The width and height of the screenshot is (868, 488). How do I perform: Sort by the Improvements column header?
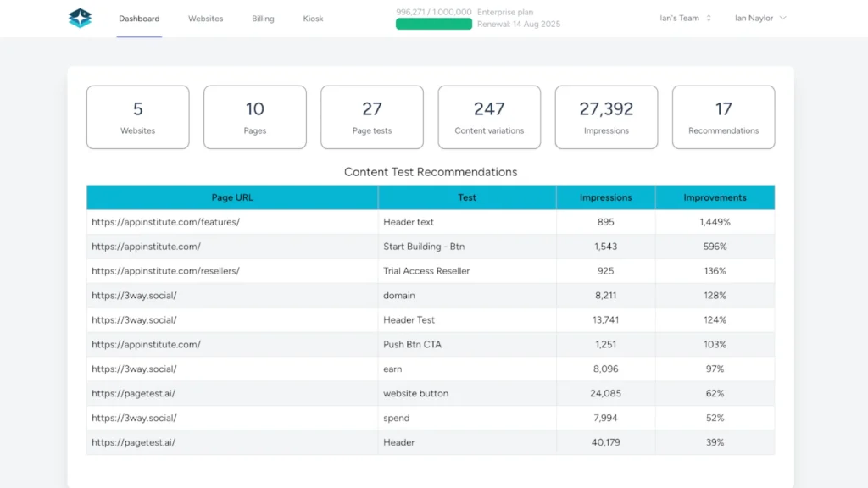(x=715, y=197)
